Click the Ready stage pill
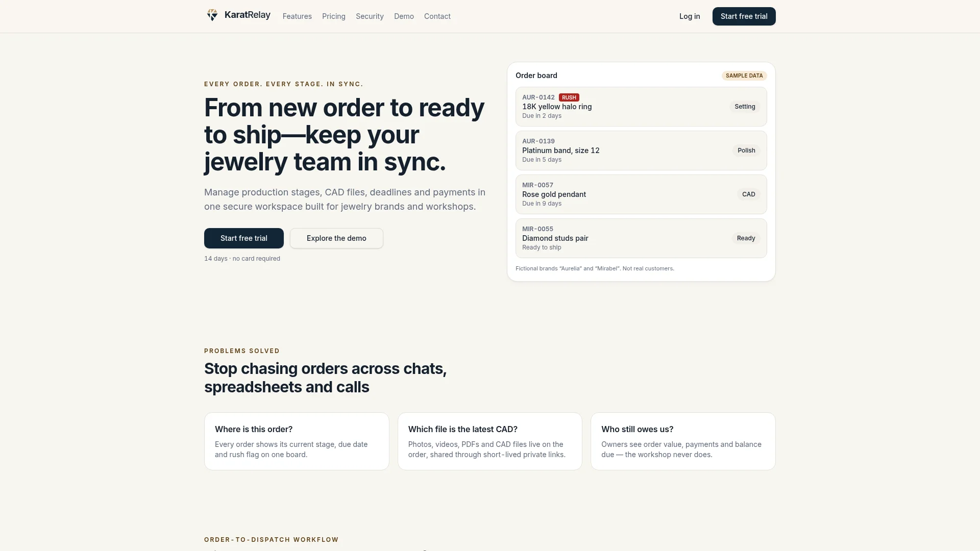The height and width of the screenshot is (551, 980). click(x=746, y=238)
